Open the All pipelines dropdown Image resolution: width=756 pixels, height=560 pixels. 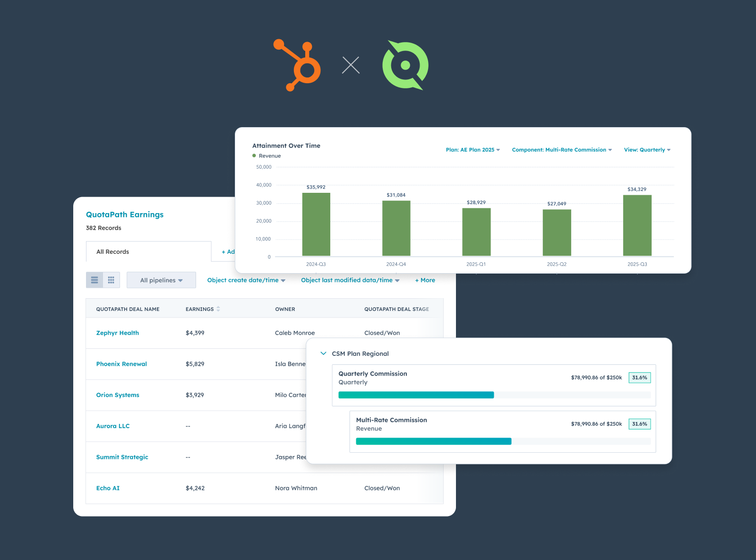click(161, 280)
